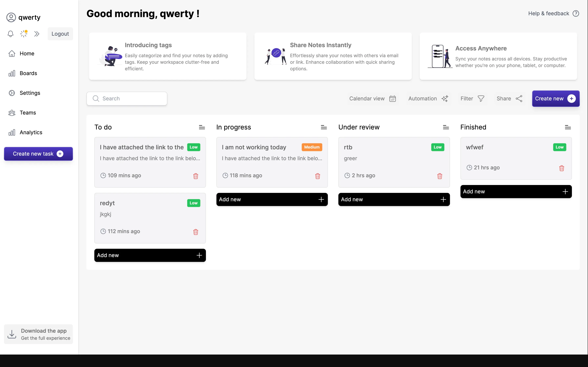Image resolution: width=588 pixels, height=367 pixels.
Task: Click the Finished column heading
Action: (x=473, y=127)
